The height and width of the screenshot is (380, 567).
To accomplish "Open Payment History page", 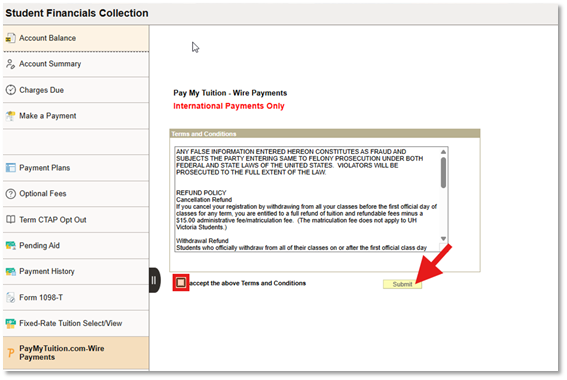I will [x=76, y=271].
